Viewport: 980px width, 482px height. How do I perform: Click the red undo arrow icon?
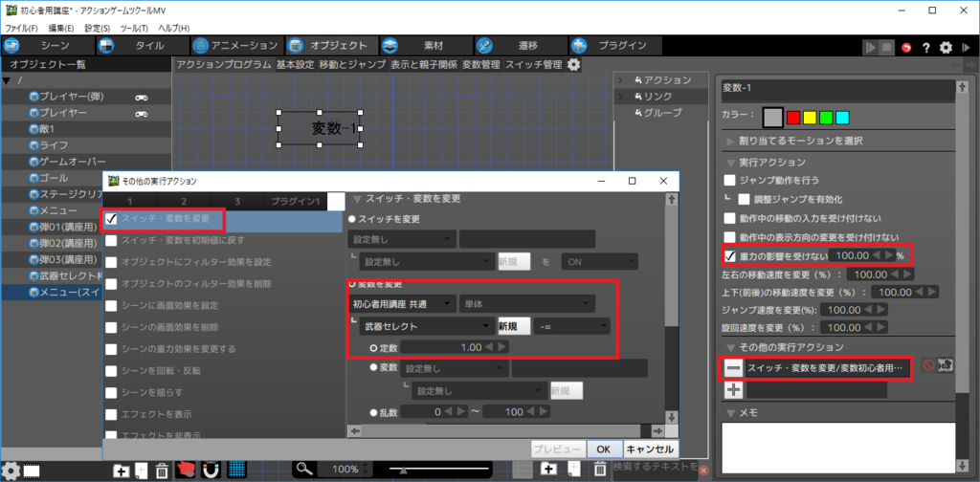907,48
